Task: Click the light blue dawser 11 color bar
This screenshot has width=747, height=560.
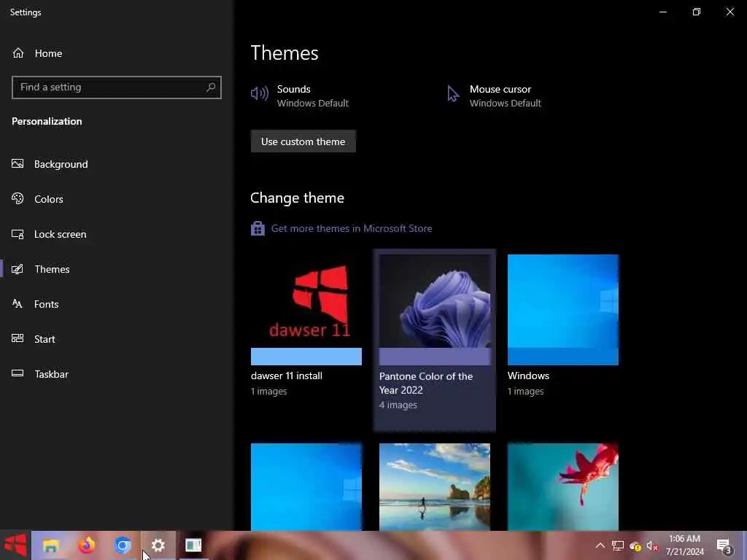Action: [x=306, y=357]
